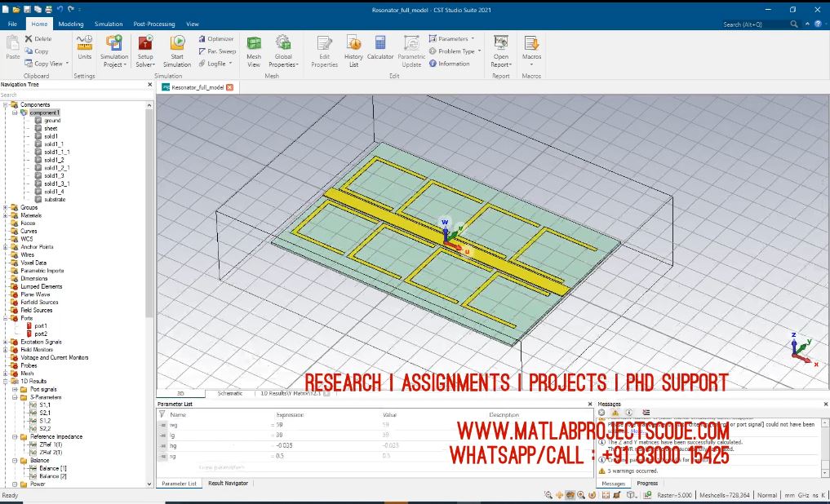Image resolution: width=830 pixels, height=504 pixels.
Task: Click the Par. Sweep tool
Action: [216, 51]
